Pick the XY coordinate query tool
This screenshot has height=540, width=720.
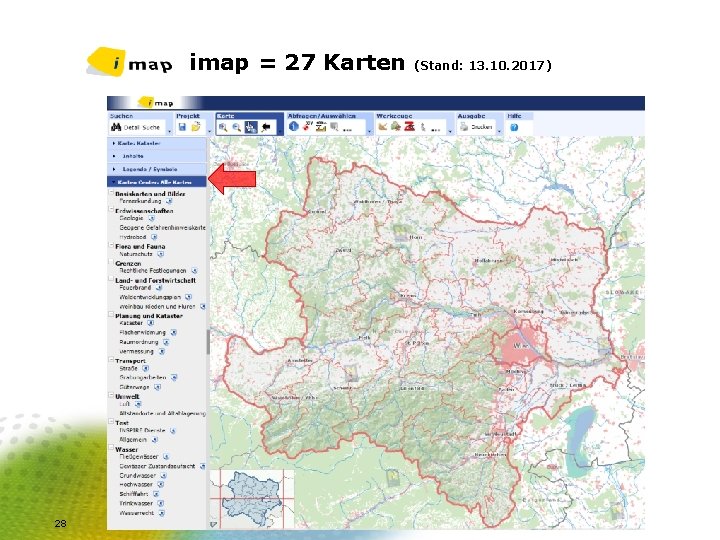[307, 126]
